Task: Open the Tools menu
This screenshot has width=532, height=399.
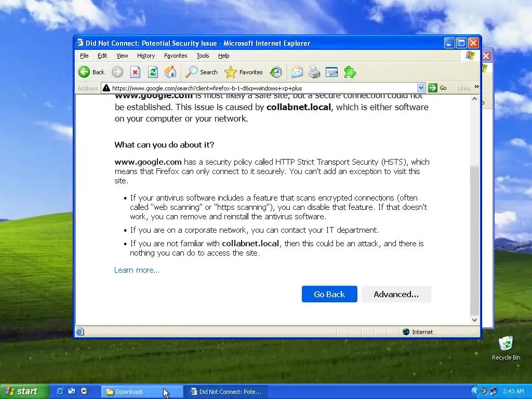Action: [203, 56]
